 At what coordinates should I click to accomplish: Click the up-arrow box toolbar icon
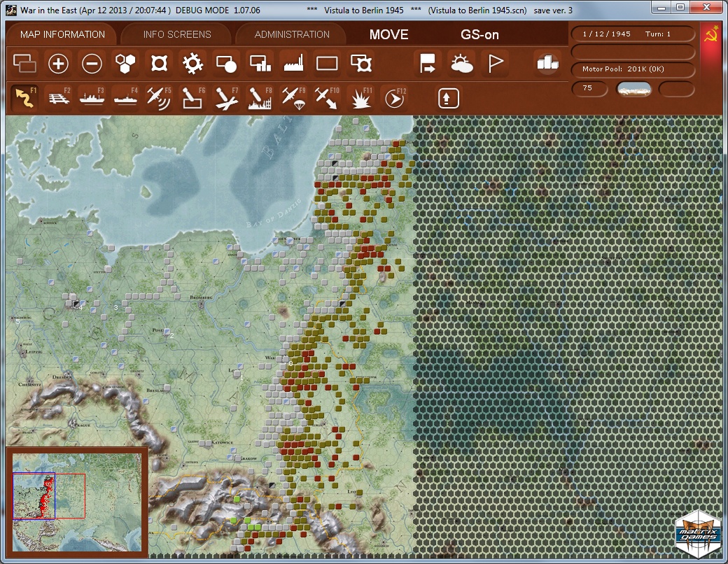click(449, 98)
